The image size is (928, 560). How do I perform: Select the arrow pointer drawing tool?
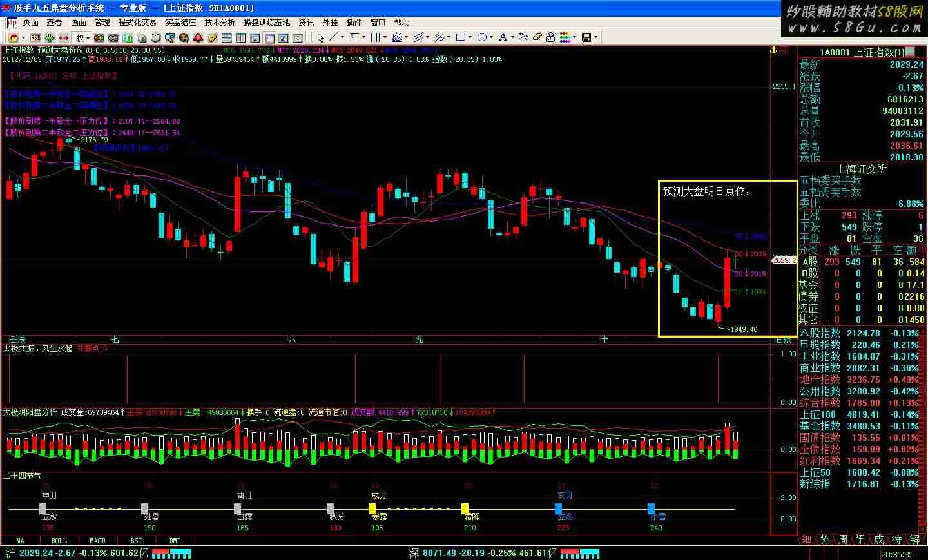pos(320,37)
